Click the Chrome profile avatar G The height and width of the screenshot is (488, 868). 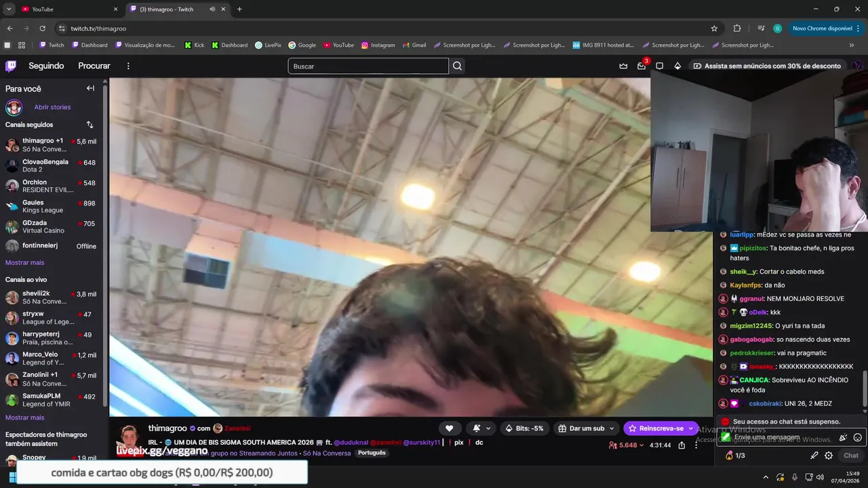(777, 28)
